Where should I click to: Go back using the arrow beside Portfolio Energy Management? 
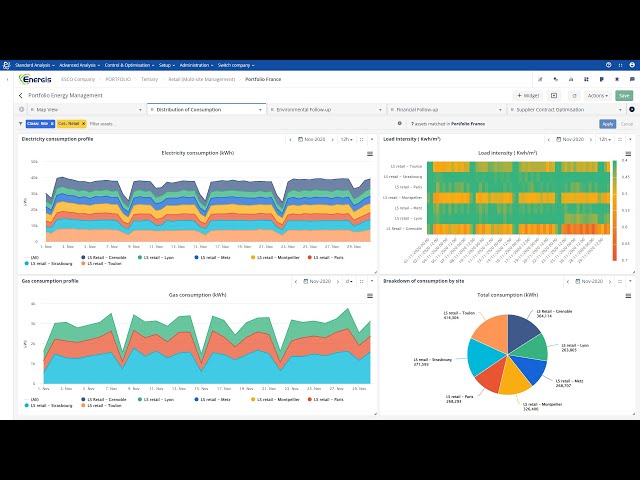point(20,96)
